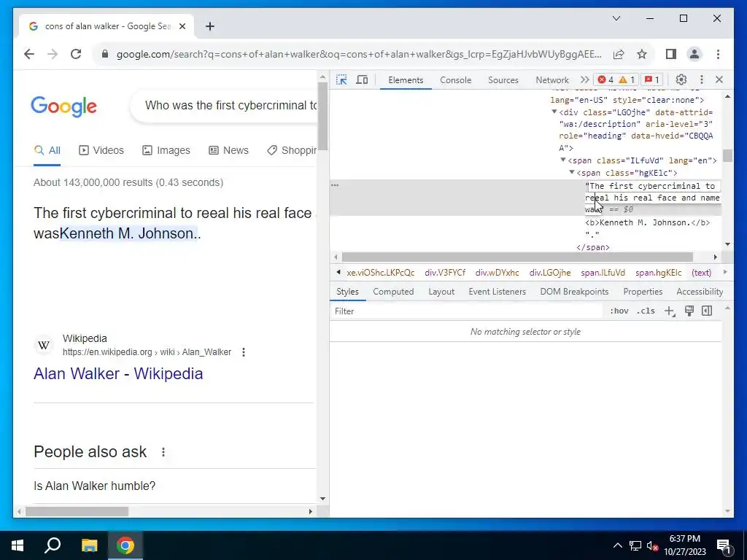Select breadcrumb div.V3FYCf

pyautogui.click(x=445, y=273)
